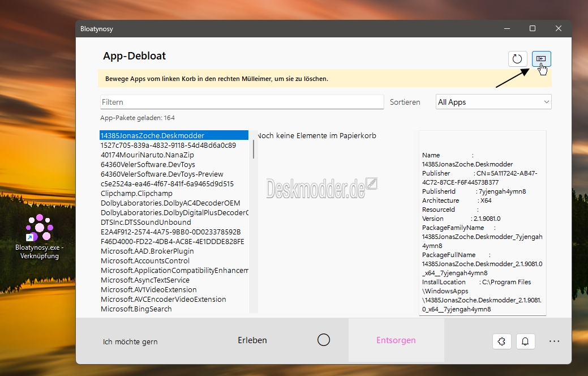
Task: Focus the Filtern search field
Action: [242, 102]
